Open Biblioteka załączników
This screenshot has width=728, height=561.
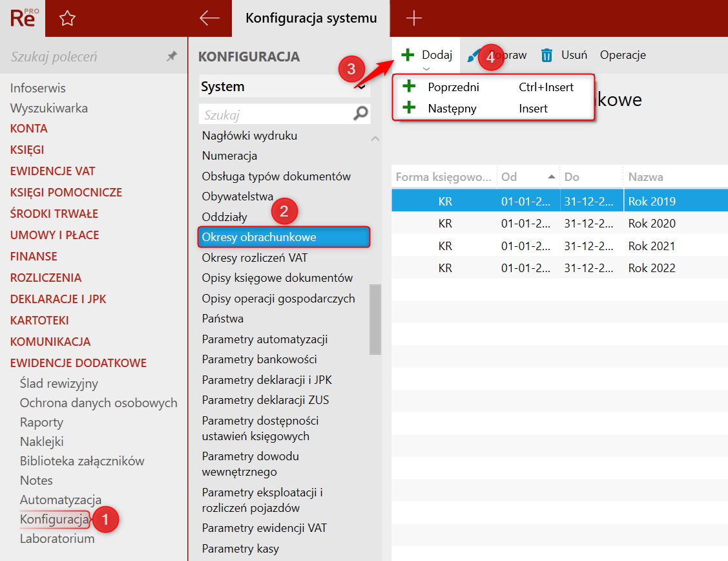(81, 461)
